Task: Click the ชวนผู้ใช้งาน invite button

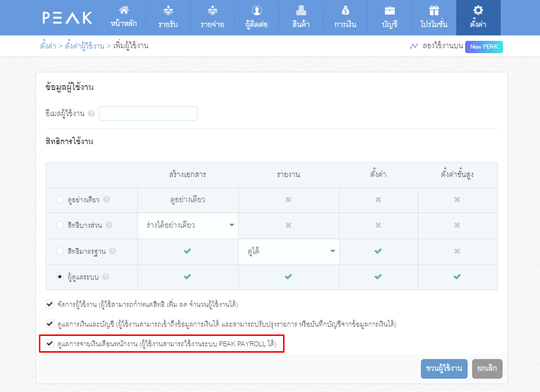Action: (444, 368)
